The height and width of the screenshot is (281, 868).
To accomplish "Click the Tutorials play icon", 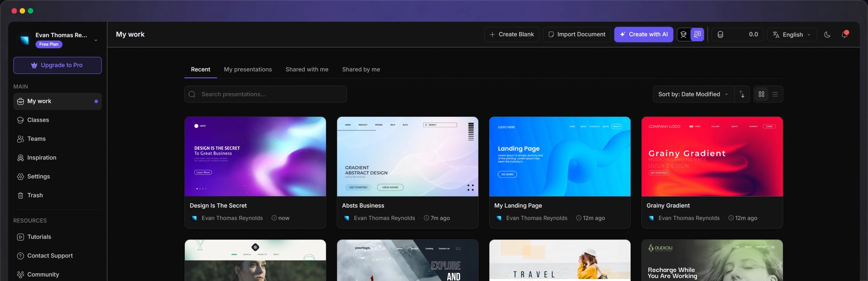I will [20, 237].
